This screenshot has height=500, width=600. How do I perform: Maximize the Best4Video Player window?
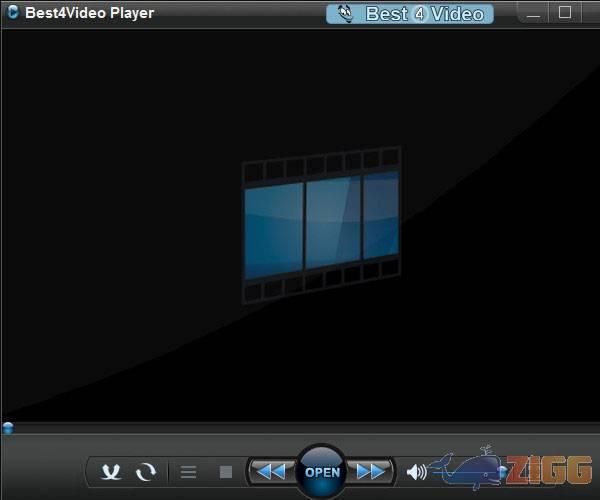pyautogui.click(x=565, y=13)
